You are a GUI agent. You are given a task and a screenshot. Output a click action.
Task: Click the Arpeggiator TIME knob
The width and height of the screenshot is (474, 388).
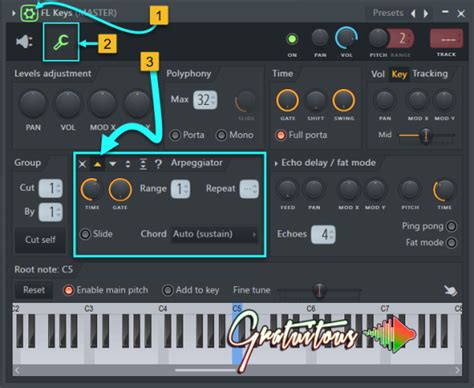(91, 189)
